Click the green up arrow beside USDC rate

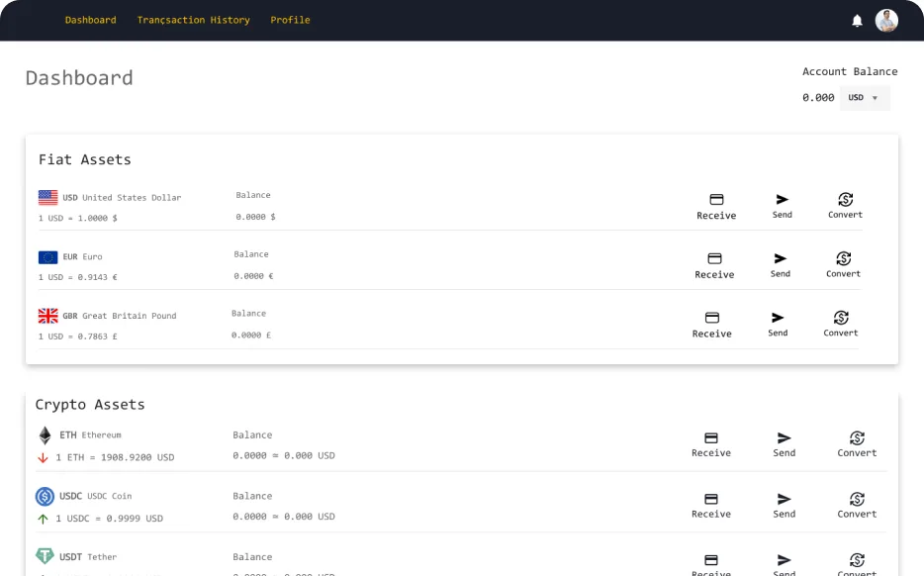click(43, 519)
